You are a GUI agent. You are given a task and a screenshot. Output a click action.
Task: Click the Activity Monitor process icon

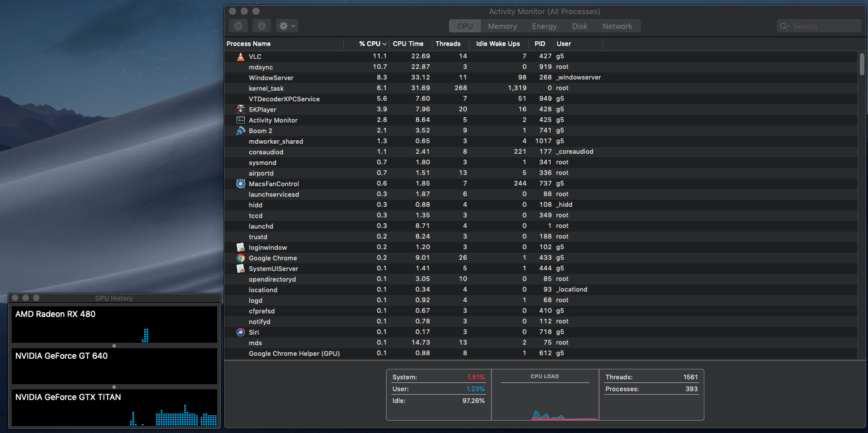click(240, 120)
